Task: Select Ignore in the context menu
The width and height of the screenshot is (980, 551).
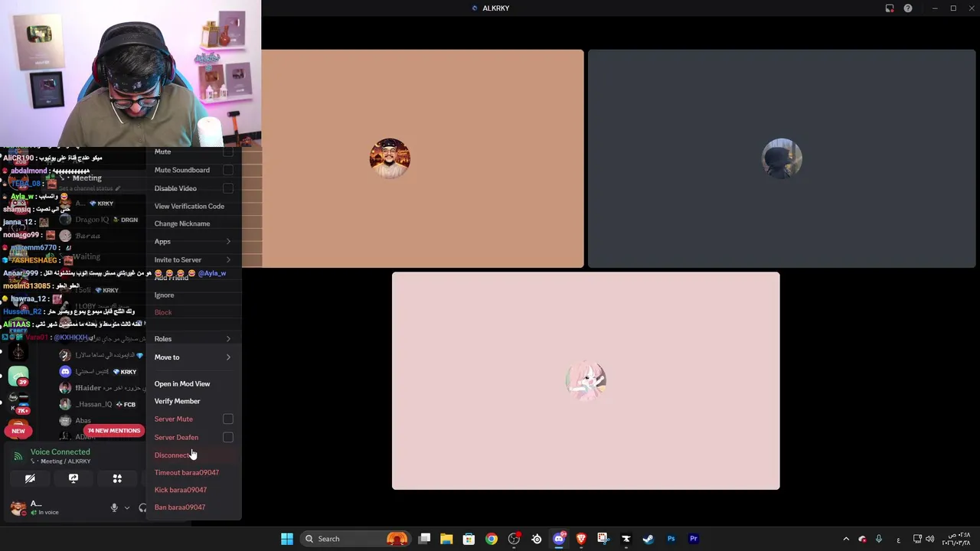Action: 164,295
